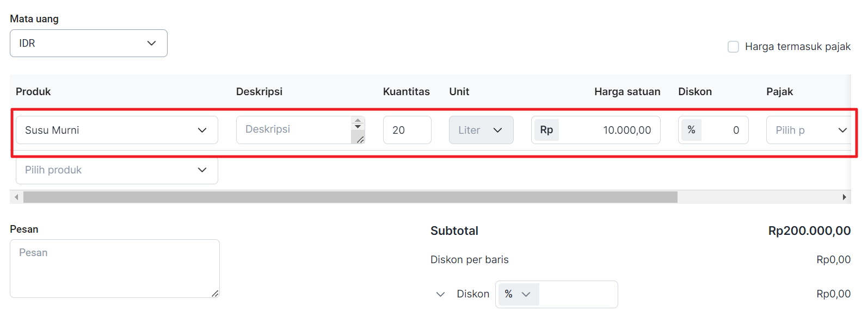Click the row discount value field
Screen dimensions: 868x311
[x=724, y=130]
